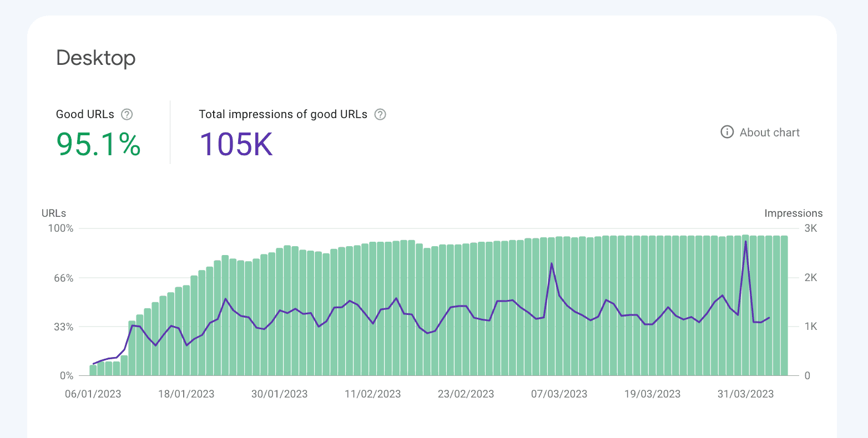
Task: Click the 11/02/2023 date label
Action: [373, 394]
